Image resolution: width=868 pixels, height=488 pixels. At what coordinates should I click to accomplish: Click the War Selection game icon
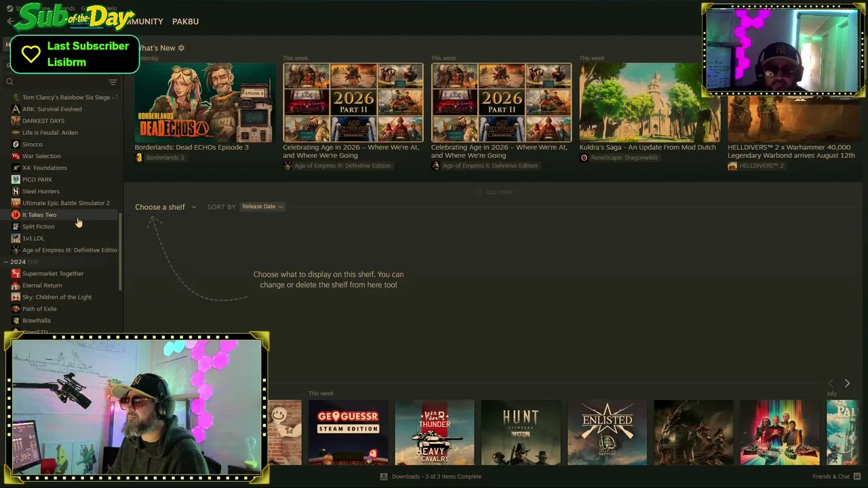tap(16, 156)
